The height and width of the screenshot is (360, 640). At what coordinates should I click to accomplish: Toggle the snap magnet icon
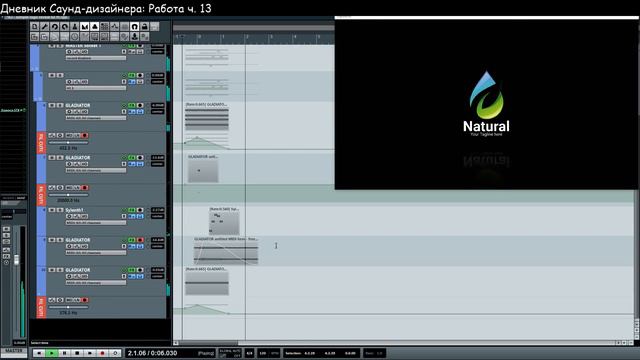(x=135, y=27)
